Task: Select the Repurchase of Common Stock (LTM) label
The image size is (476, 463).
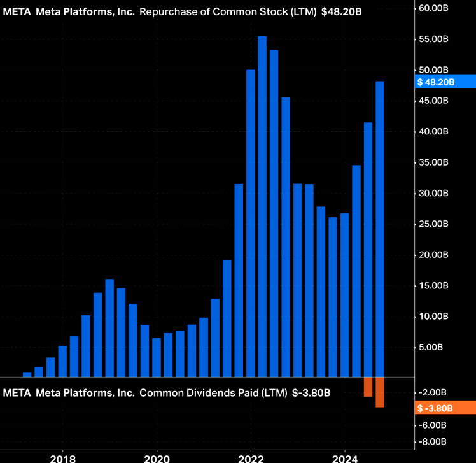Action: coord(228,12)
